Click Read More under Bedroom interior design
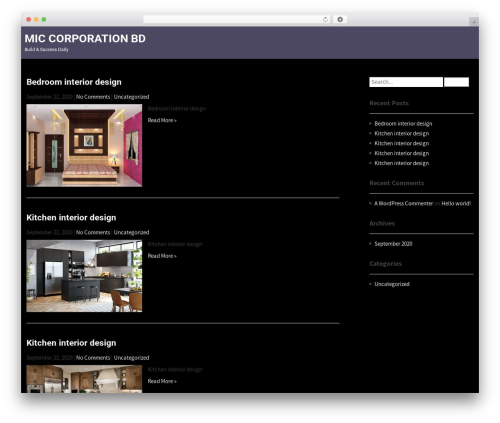The height and width of the screenshot is (423, 500). click(x=162, y=120)
